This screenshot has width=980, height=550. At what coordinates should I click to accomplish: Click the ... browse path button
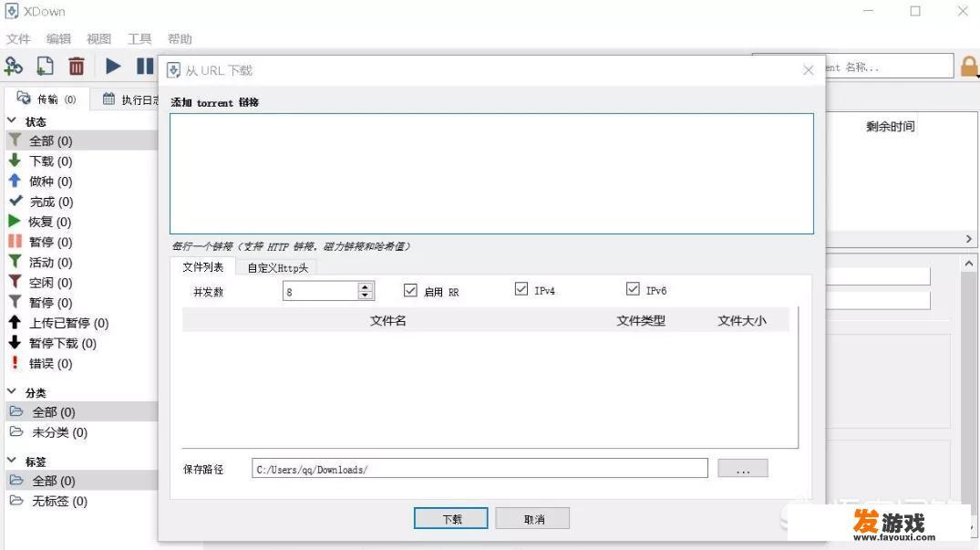[x=742, y=468]
